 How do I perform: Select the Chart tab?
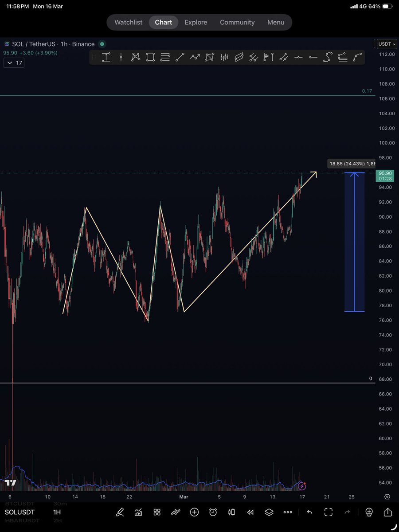coord(164,22)
